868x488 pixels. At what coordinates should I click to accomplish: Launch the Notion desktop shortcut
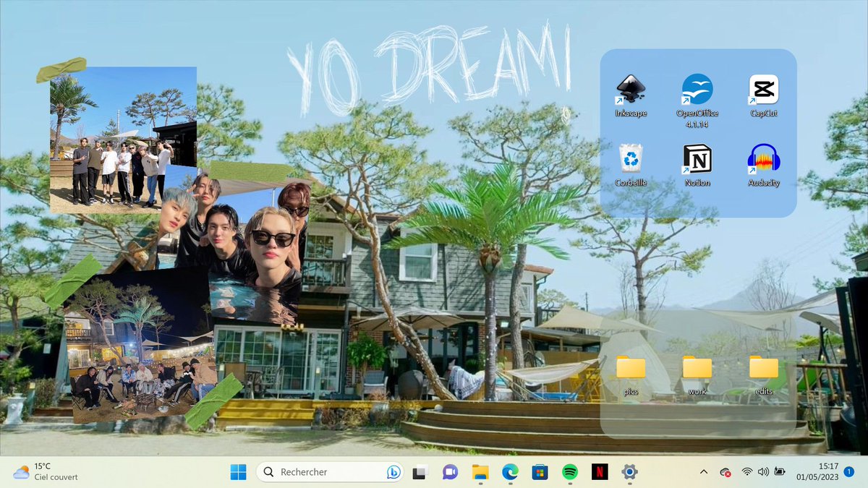point(697,165)
